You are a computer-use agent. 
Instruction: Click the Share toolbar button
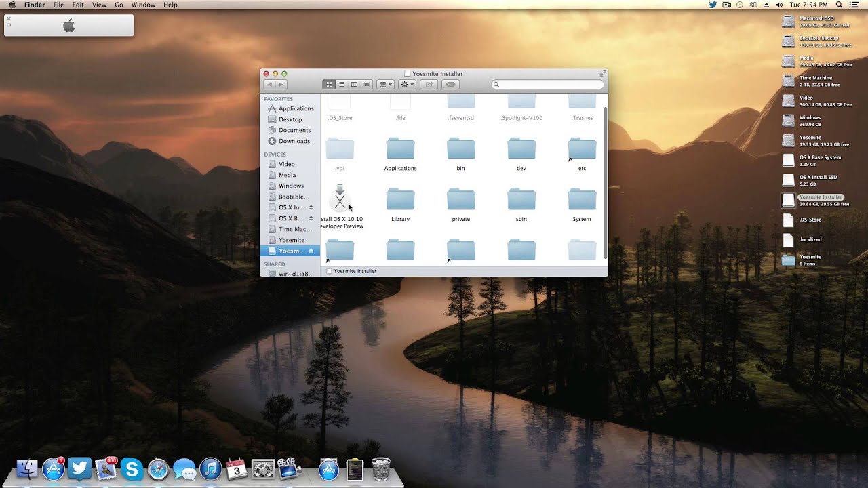pyautogui.click(x=429, y=84)
